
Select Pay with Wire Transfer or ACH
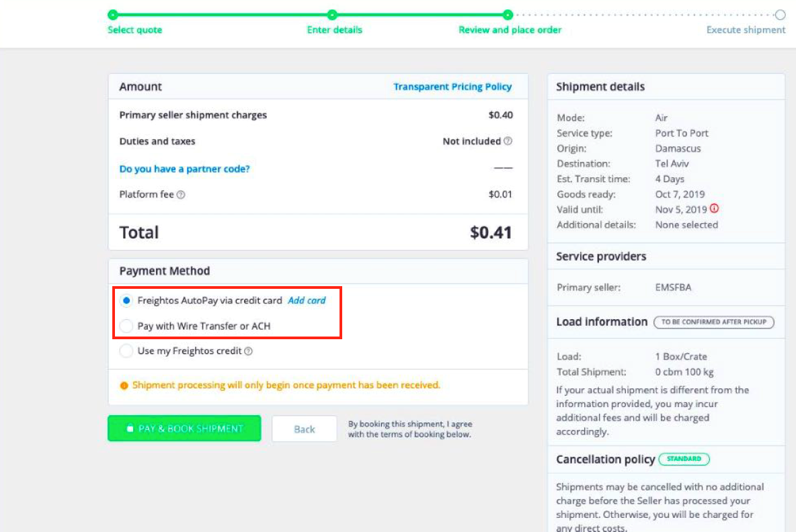tap(126, 326)
